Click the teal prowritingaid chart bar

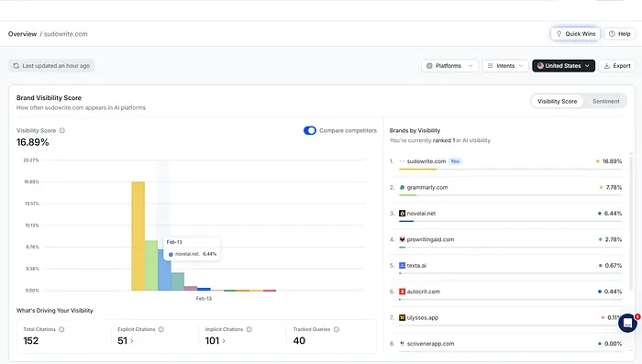177,281
